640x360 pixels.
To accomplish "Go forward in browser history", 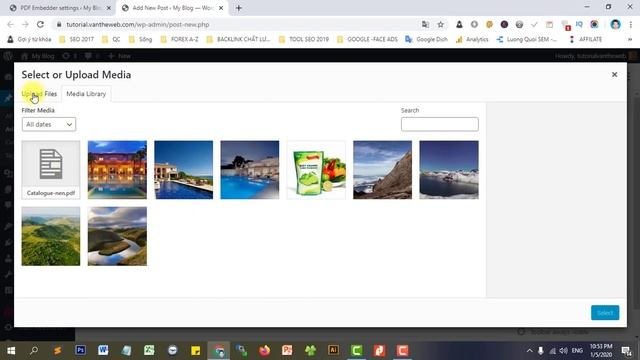I will [25, 24].
